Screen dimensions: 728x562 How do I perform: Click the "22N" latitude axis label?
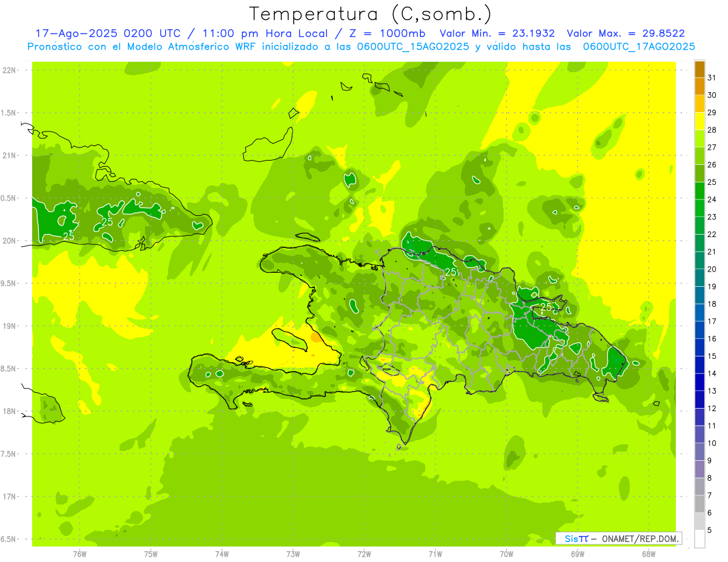pyautogui.click(x=9, y=70)
